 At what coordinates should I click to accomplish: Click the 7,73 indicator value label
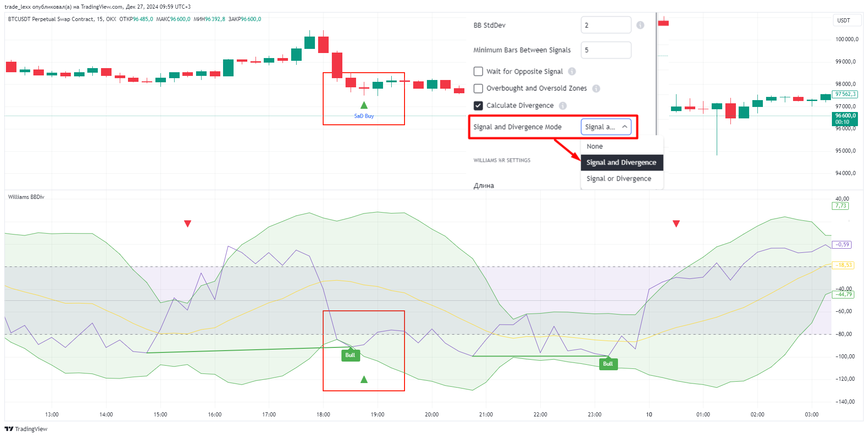click(841, 206)
